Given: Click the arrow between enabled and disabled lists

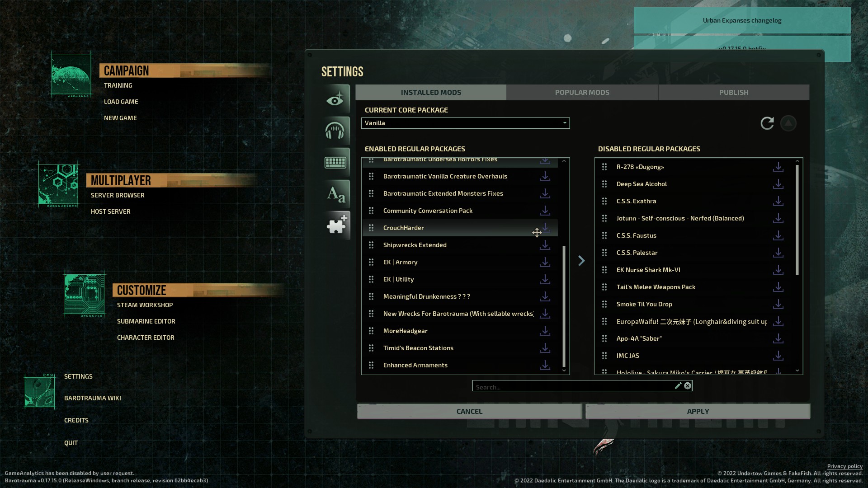Looking at the screenshot, I should 581,261.
